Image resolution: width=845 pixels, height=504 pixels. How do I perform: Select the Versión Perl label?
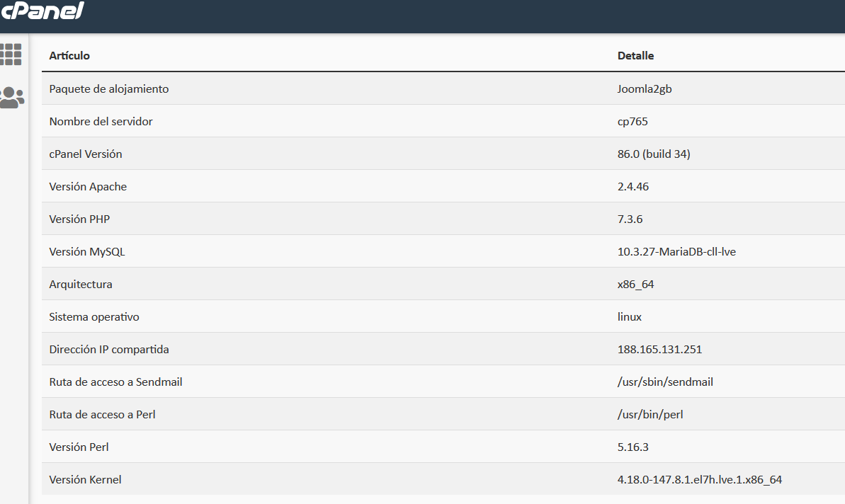tap(79, 447)
